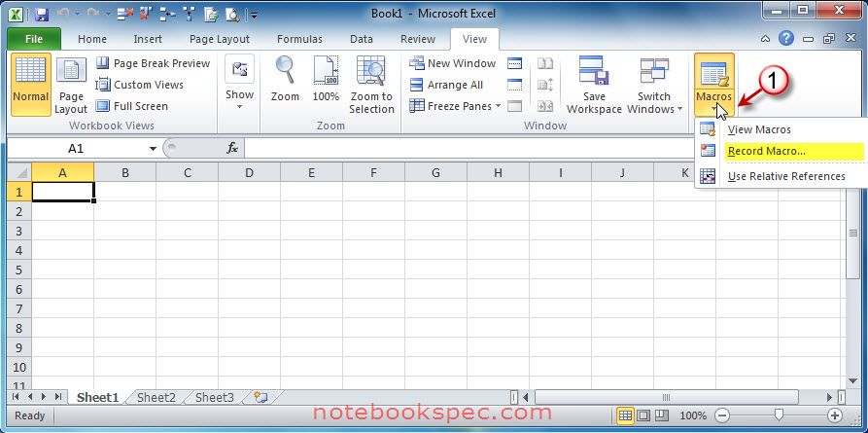Click the Macros button icon
868x433 pixels.
pos(714,74)
